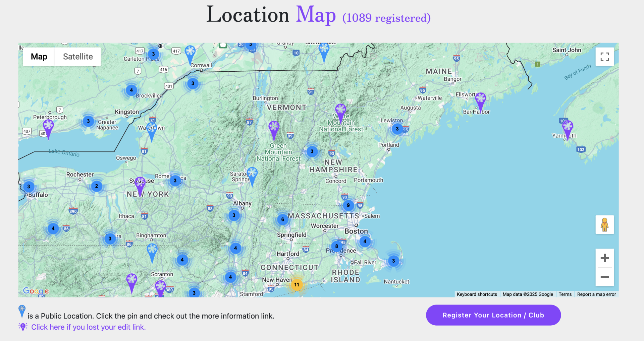Zoom in using the plus icon
Viewport: 644px width, 341px height.
(x=605, y=258)
